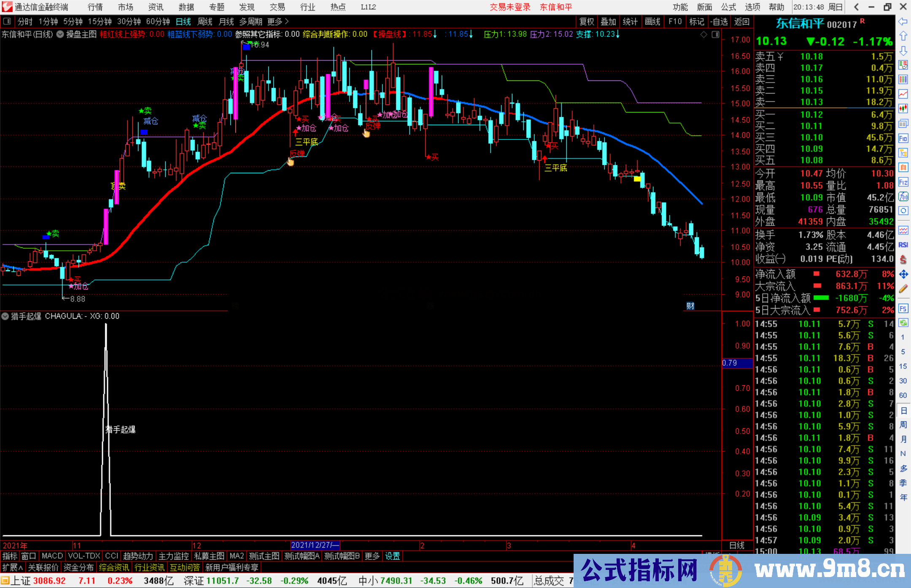Click the candlestick chart sidebar icon

tap(903, 108)
